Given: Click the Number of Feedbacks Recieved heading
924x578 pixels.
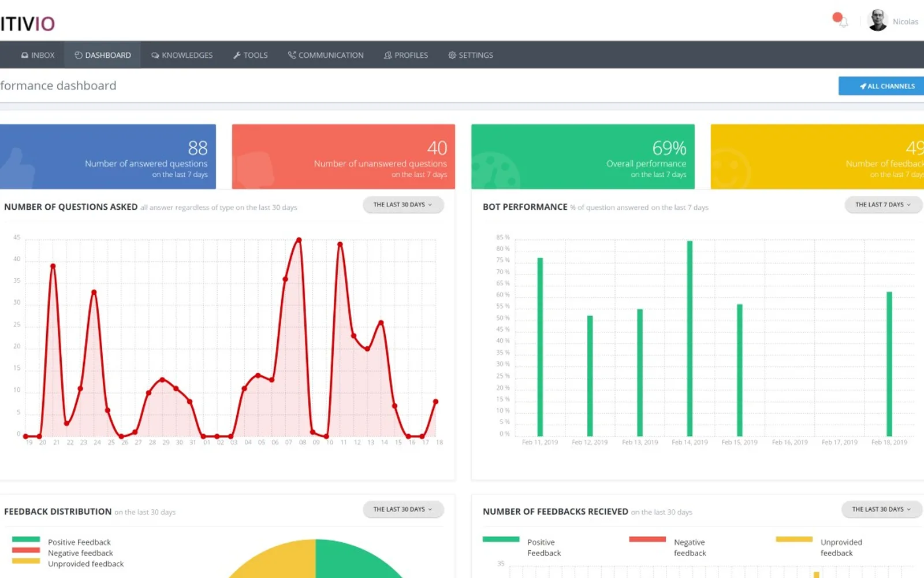Looking at the screenshot, I should (x=556, y=512).
